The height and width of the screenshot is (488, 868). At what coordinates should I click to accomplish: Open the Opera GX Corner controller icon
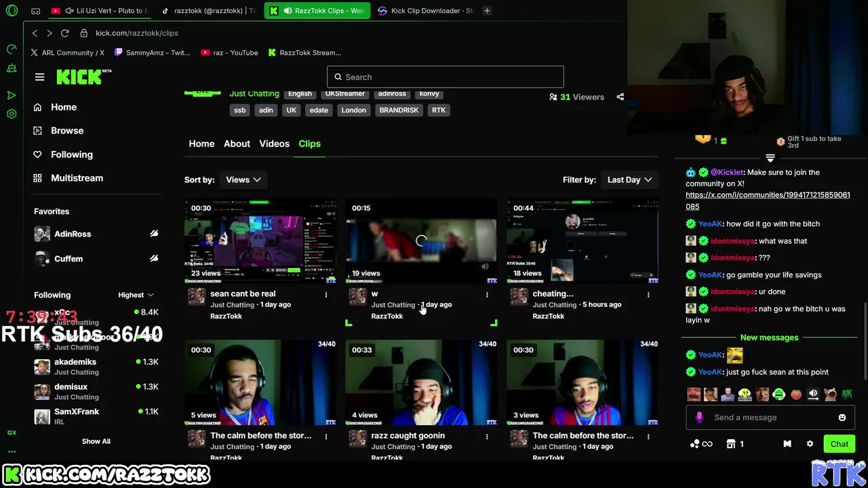tap(36, 11)
